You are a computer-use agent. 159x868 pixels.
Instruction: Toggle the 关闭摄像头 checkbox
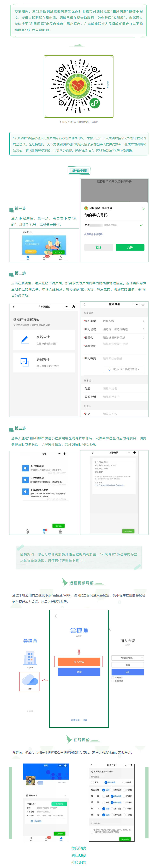(113, 677)
